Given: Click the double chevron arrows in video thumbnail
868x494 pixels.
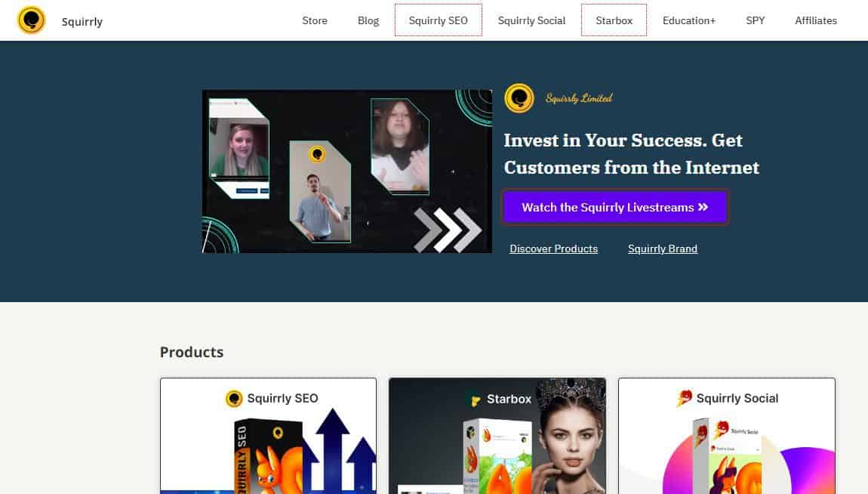Looking at the screenshot, I should tap(448, 230).
